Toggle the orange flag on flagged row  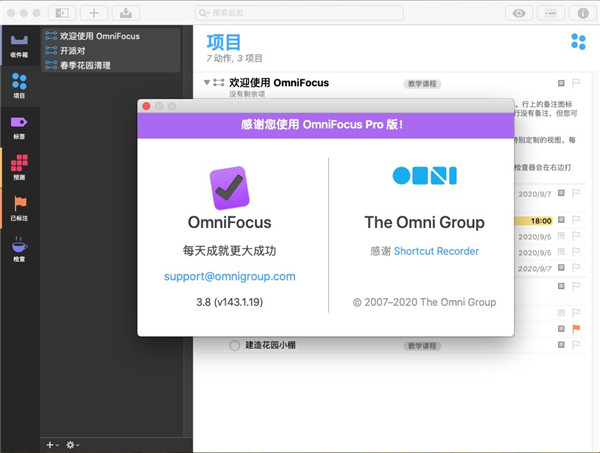[576, 329]
